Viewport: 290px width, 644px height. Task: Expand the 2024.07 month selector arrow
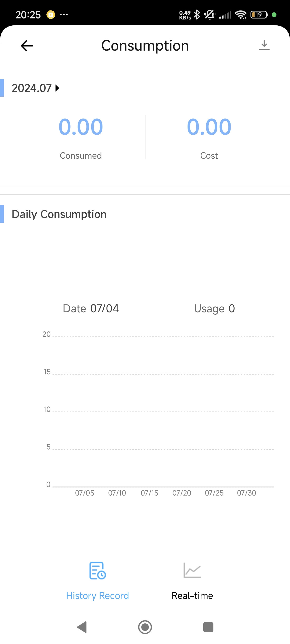[58, 88]
